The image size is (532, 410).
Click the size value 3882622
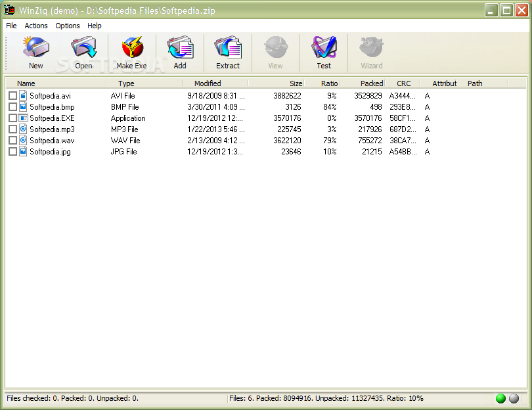pos(287,96)
